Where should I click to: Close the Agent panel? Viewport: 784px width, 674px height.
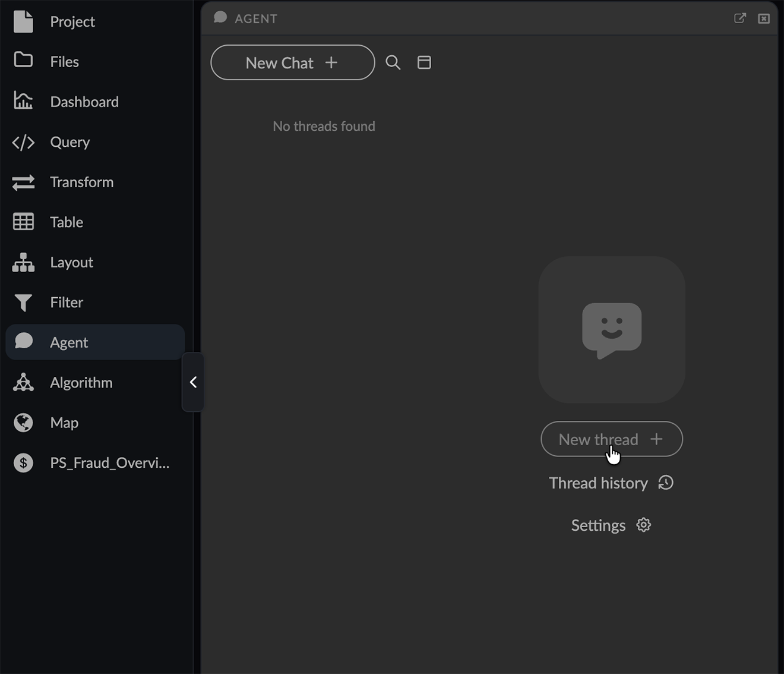click(764, 19)
